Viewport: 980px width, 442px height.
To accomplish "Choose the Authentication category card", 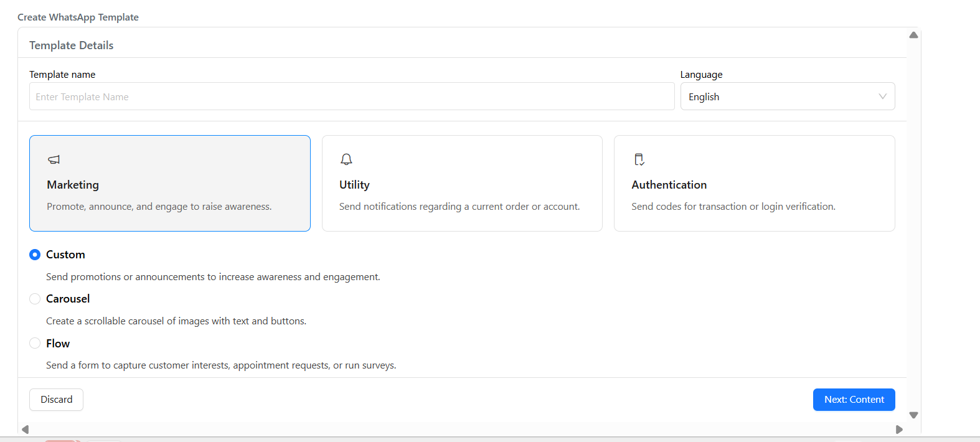I will 755,183.
